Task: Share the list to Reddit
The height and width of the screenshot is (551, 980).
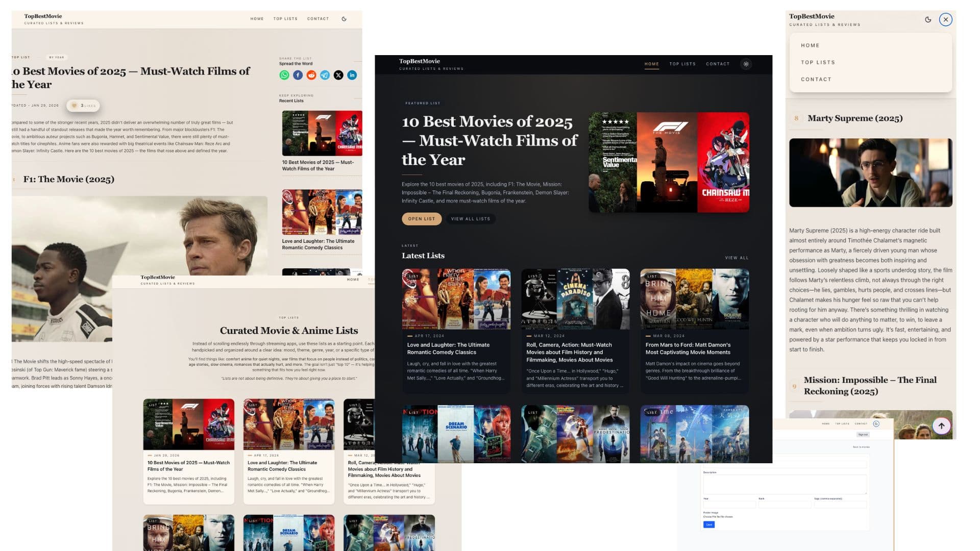Action: pyautogui.click(x=311, y=75)
